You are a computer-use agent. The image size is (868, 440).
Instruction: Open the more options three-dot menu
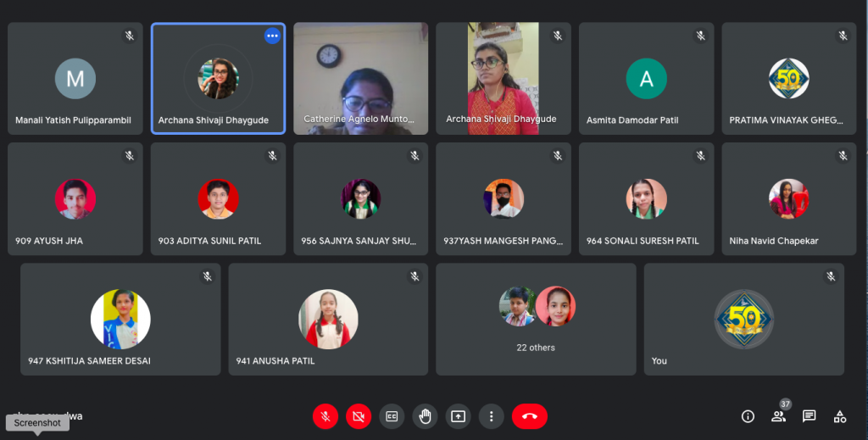pos(491,416)
